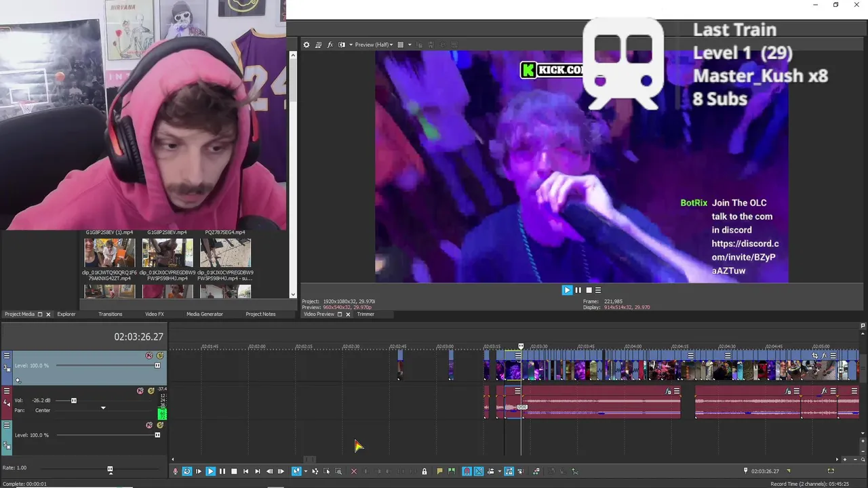Open overlays dropdown arrow in preview

(x=410, y=45)
